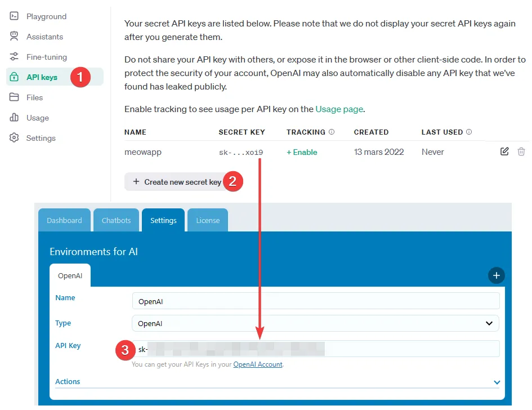
Task: Enable tracking for meowapp key
Action: click(x=302, y=152)
